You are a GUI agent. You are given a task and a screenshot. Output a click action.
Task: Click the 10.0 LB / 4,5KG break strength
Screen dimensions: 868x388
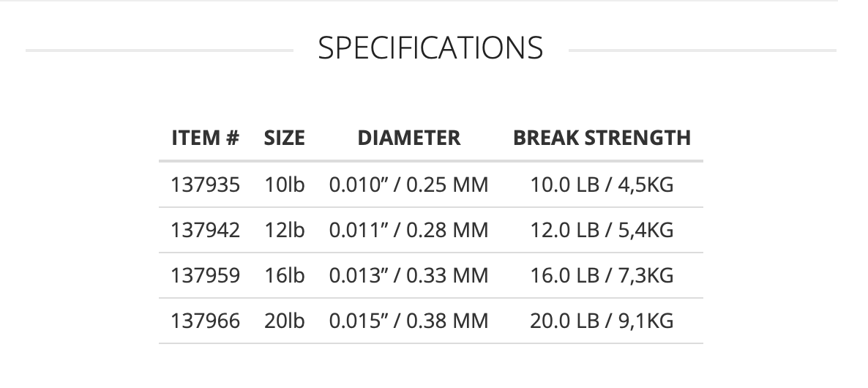tap(602, 184)
